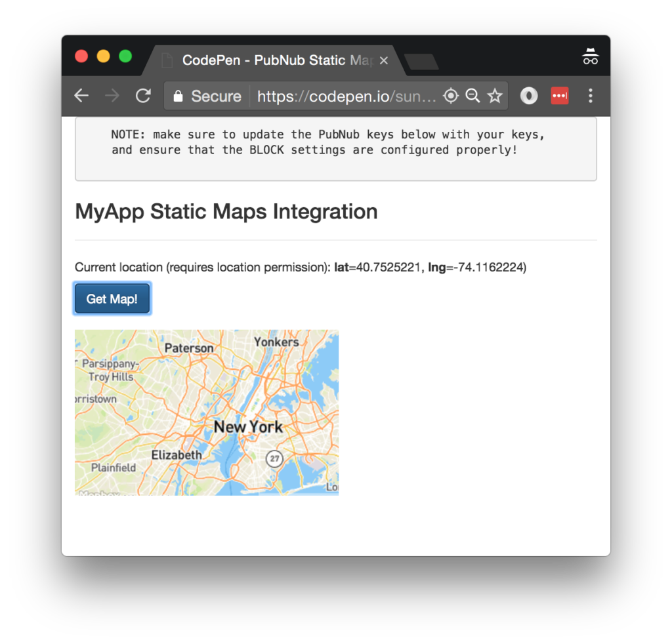Bookmark the page using the star icon

tap(495, 96)
